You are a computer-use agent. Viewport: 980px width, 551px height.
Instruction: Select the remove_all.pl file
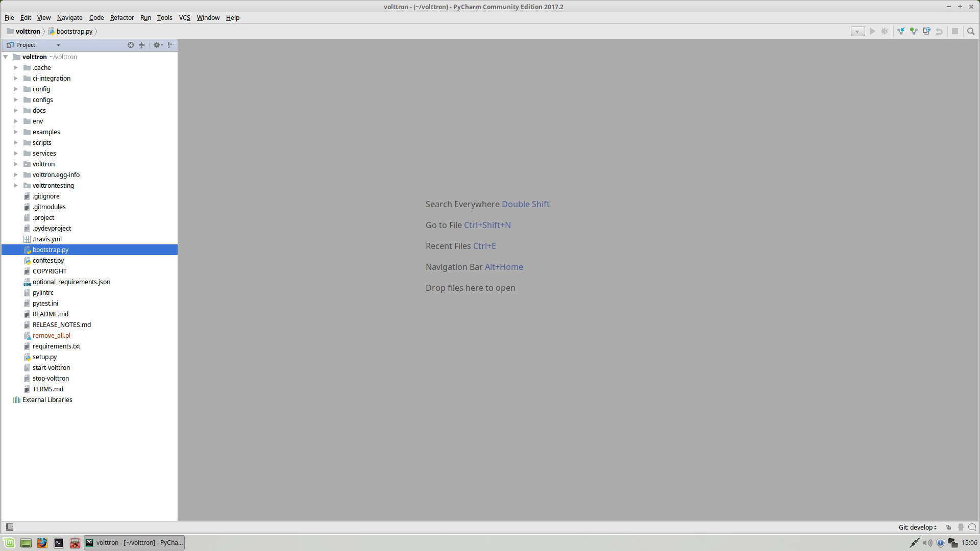tap(52, 336)
